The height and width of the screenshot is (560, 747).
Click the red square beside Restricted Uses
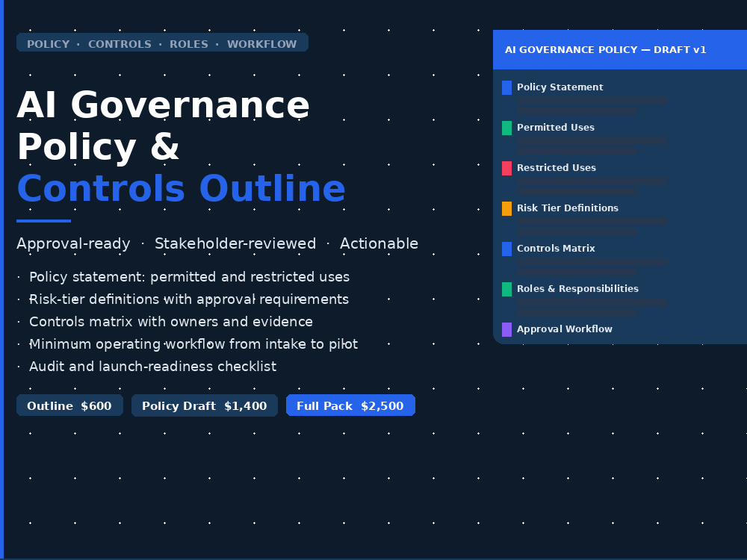[x=507, y=168]
